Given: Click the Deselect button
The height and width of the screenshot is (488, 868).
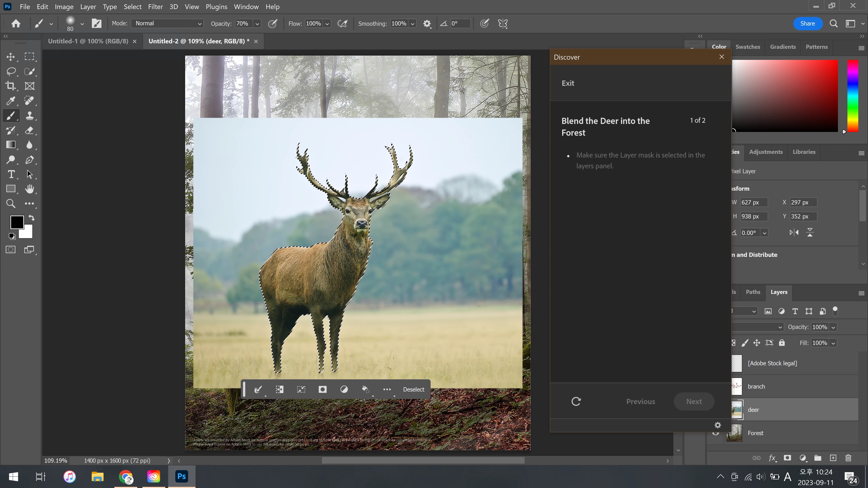Looking at the screenshot, I should pos(413,389).
